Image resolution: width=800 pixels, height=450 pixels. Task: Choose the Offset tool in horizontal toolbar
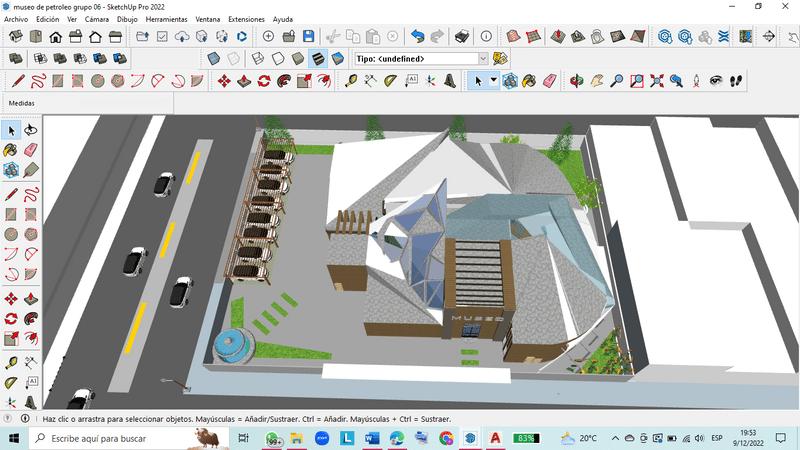click(x=323, y=81)
